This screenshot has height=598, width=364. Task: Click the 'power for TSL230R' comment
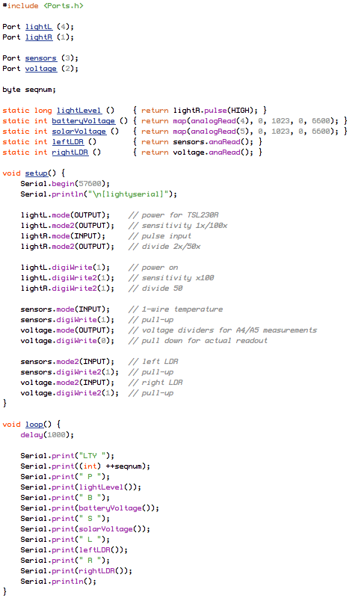pyautogui.click(x=173, y=215)
